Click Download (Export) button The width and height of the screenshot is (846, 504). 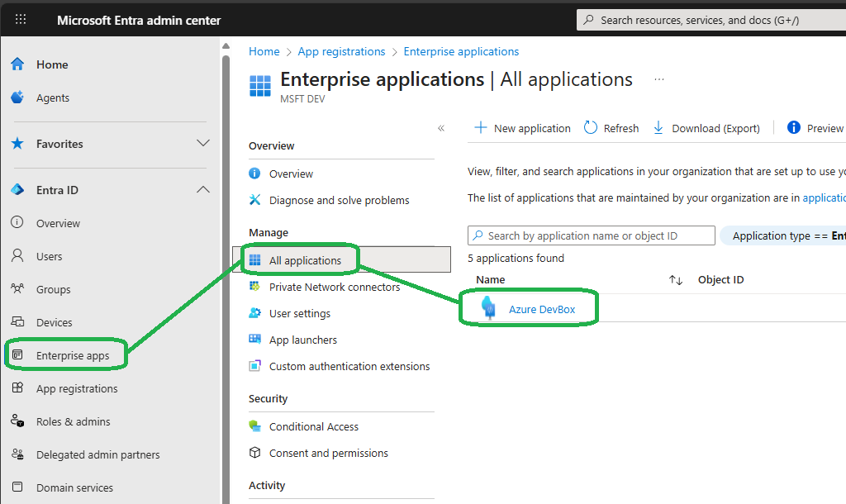pos(706,128)
